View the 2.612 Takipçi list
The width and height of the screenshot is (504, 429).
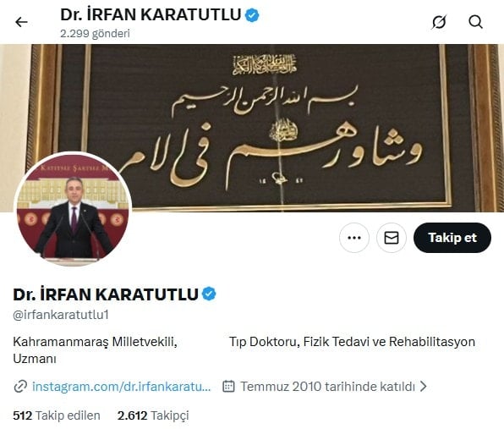coord(153,415)
